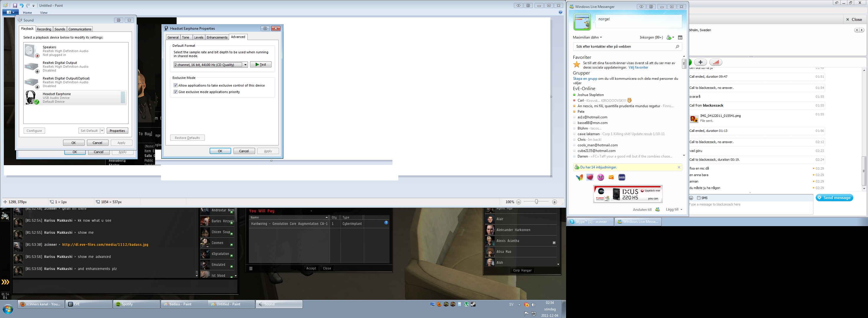Click the Test button for default format
This screenshot has height=318, width=868.
pos(260,64)
